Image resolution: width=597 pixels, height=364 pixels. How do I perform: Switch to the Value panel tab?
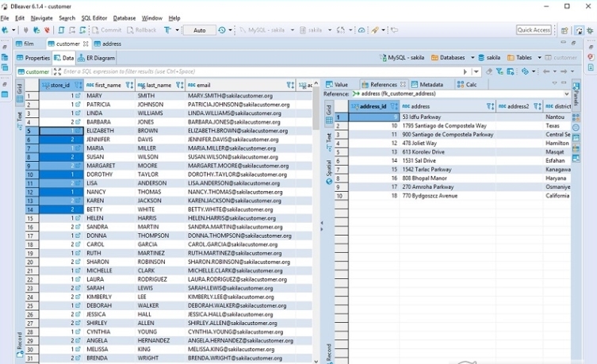click(337, 85)
